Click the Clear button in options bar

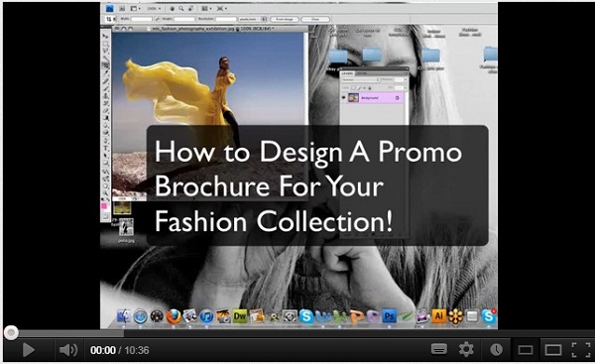[x=315, y=19]
